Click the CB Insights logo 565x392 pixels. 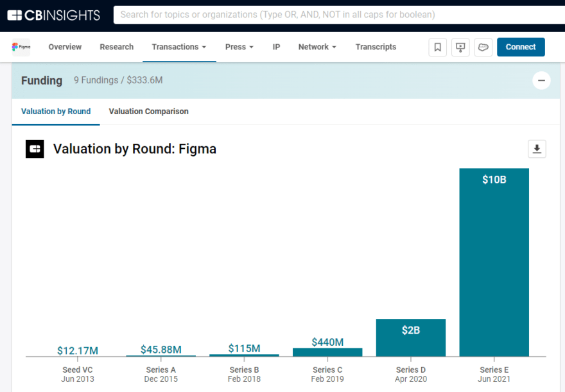54,14
